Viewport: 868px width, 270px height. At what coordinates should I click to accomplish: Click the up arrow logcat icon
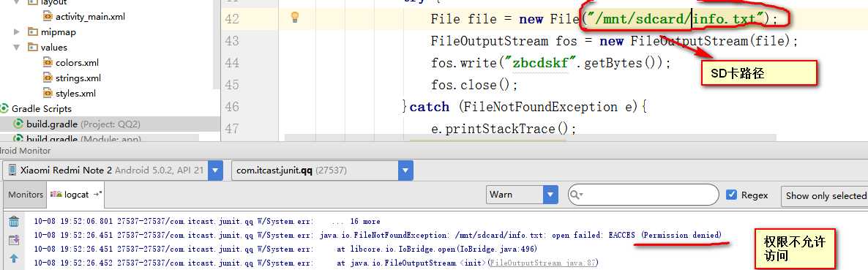click(x=14, y=258)
